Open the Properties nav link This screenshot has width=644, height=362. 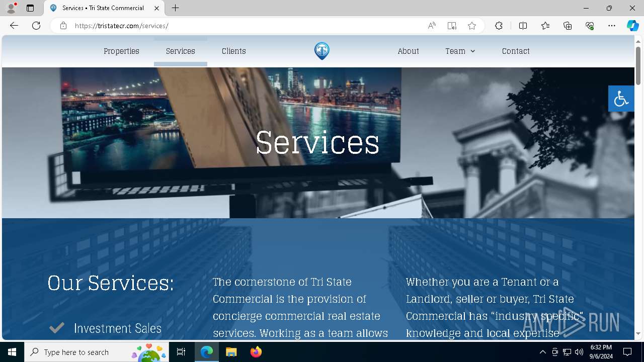click(x=121, y=51)
